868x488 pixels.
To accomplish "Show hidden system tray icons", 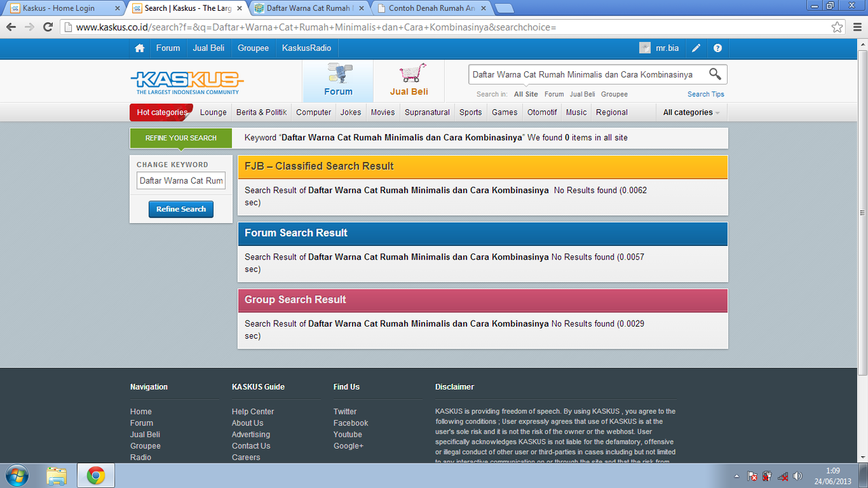I will 736,476.
